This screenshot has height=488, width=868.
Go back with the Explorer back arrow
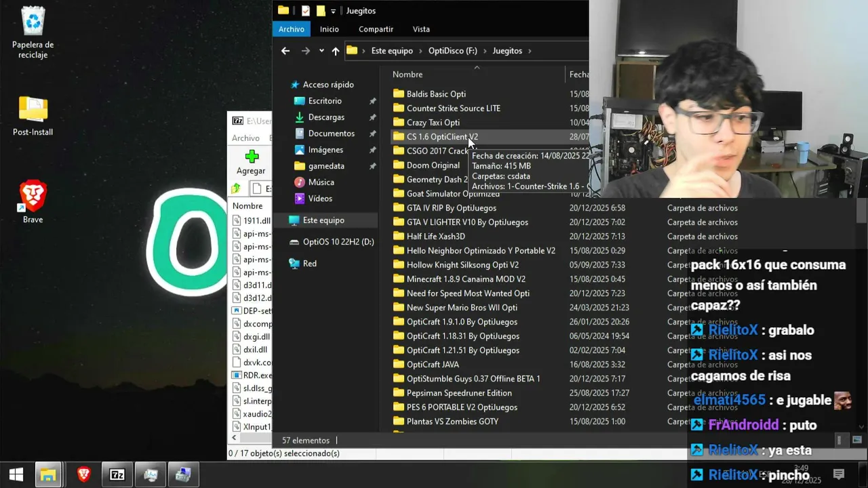pyautogui.click(x=285, y=51)
